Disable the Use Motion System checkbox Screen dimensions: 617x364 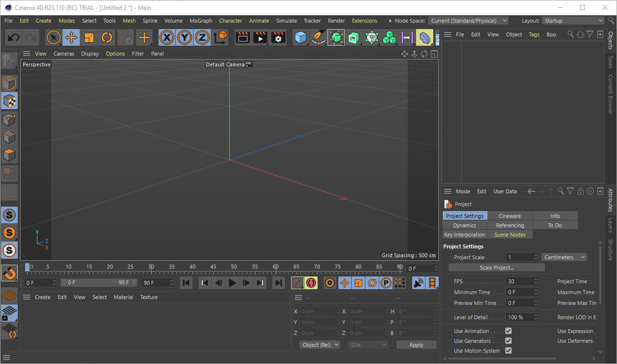(508, 351)
